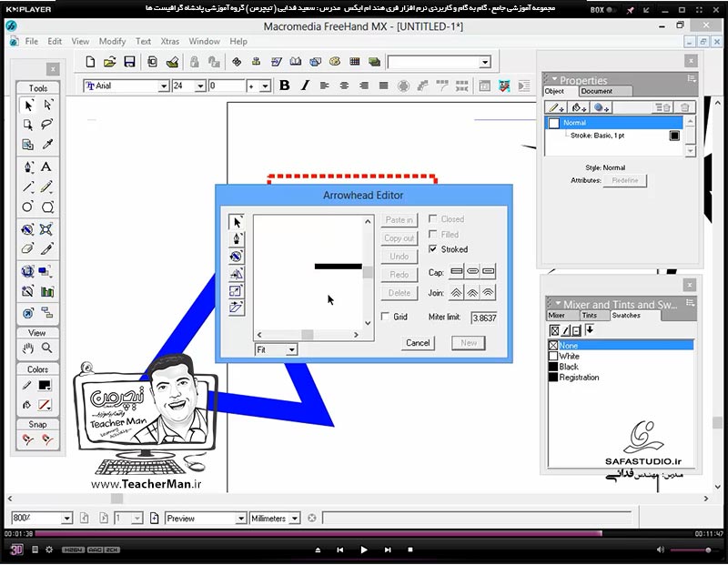728x565 pixels.
Task: Select the Zoom magnifier tool
Action: tap(47, 348)
